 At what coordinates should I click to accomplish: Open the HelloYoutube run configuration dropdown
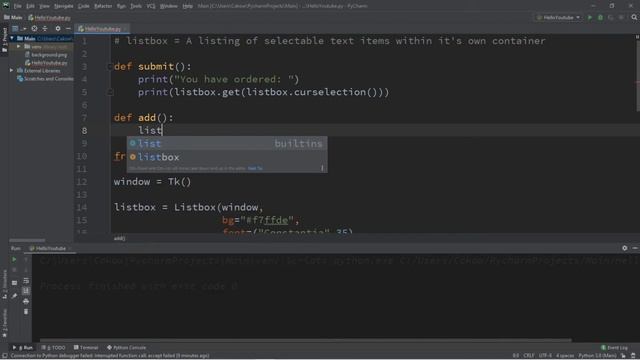pyautogui.click(x=558, y=18)
